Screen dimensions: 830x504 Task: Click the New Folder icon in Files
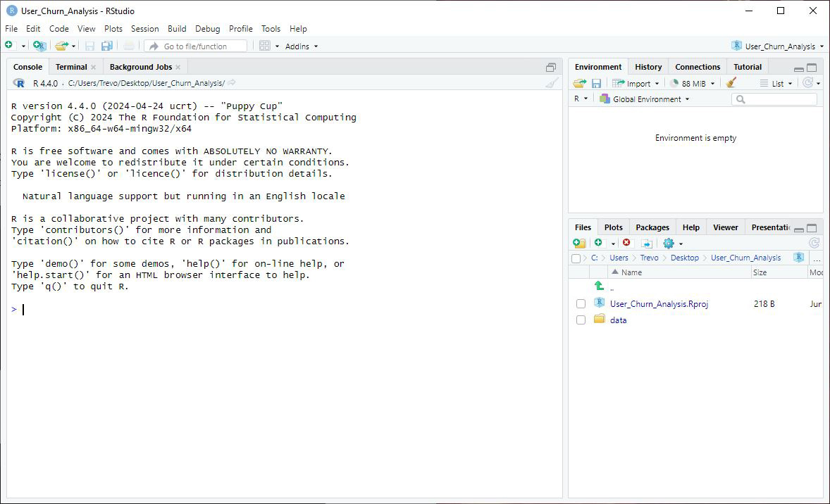click(x=580, y=243)
